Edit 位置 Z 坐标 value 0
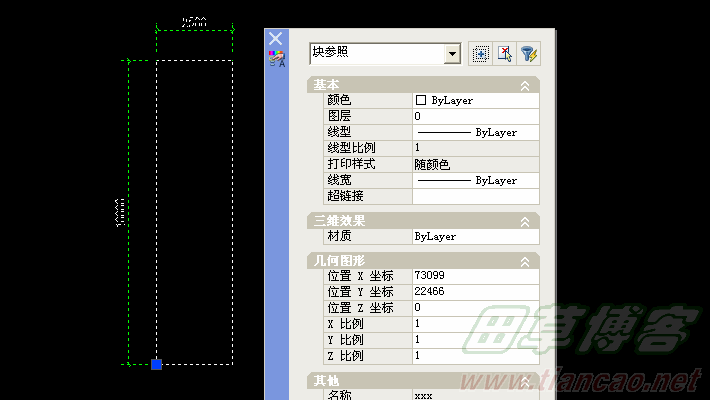710x400 pixels. click(475, 308)
